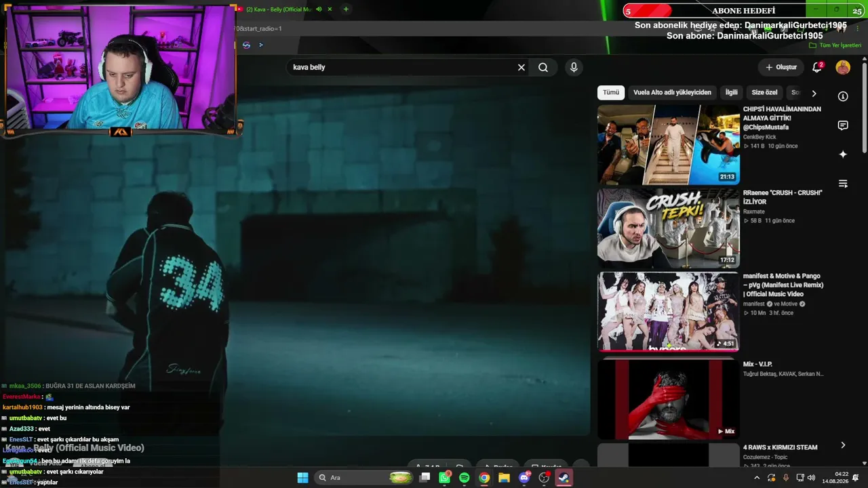The height and width of the screenshot is (488, 868).
Task: Switch to Google Chrome in the taskbar
Action: pyautogui.click(x=484, y=478)
